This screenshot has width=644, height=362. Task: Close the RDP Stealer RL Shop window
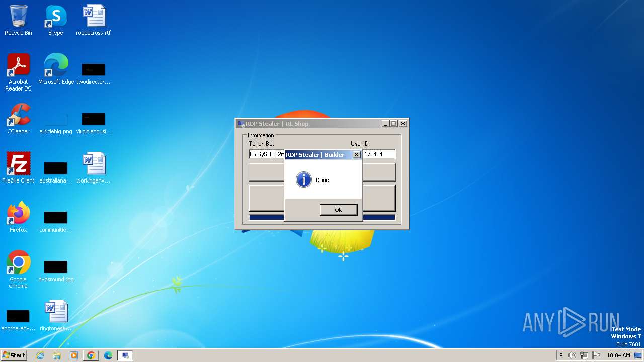pyautogui.click(x=403, y=124)
